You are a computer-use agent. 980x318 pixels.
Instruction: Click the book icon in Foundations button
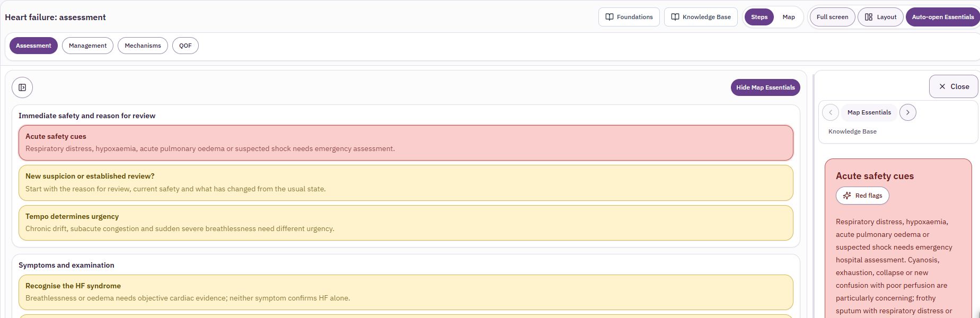tap(610, 17)
